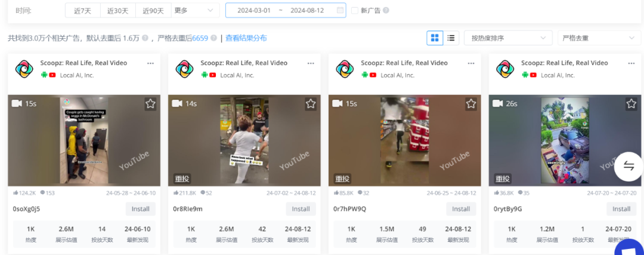Click the calendar icon in date range
The height and width of the screenshot is (255, 644).
[340, 11]
